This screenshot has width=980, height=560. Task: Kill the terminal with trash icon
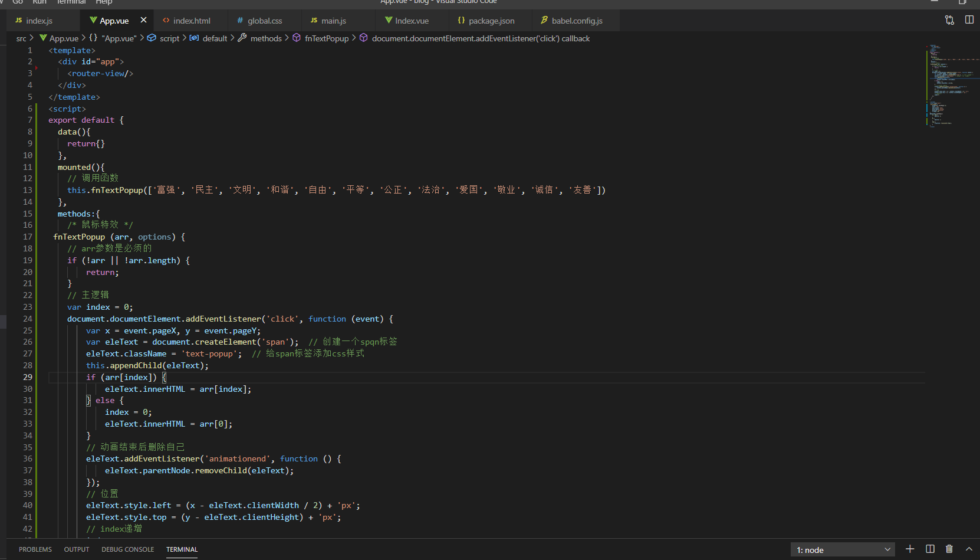949,549
